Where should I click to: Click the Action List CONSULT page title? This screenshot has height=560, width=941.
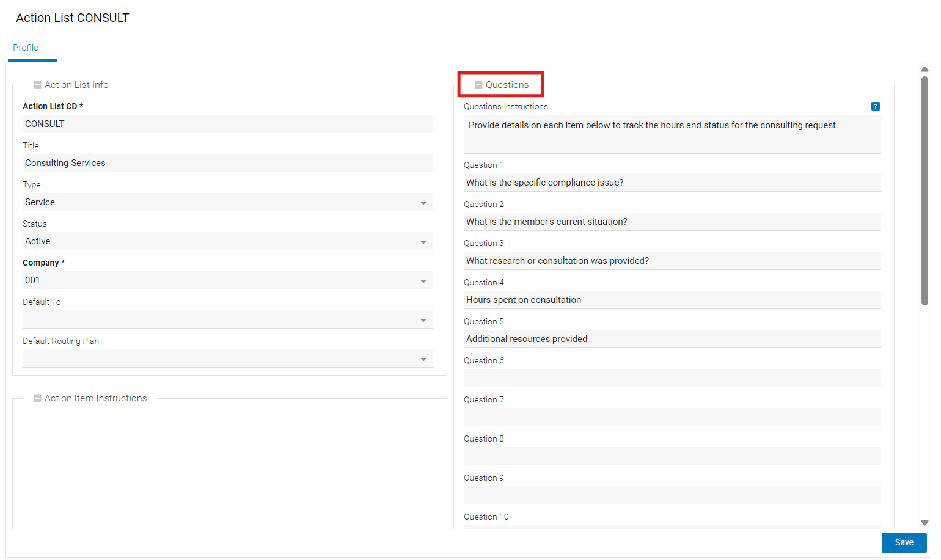point(73,18)
